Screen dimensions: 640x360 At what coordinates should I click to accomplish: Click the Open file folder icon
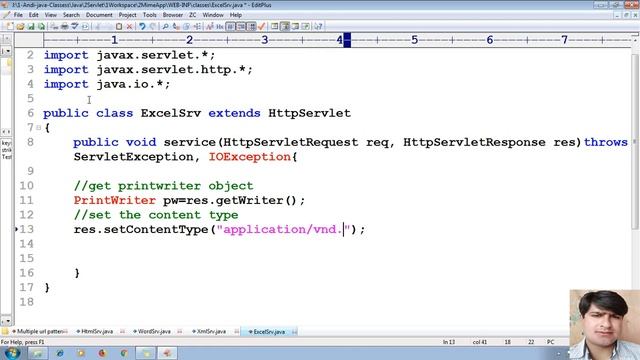tap(20, 27)
